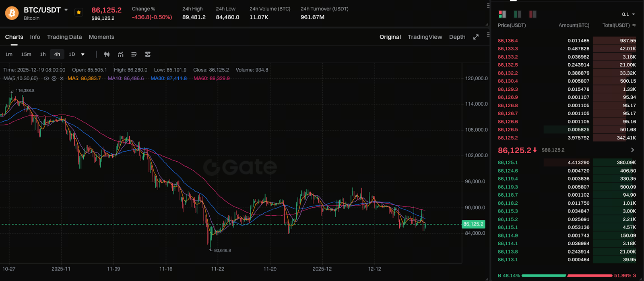Open the indicators menu icon
644x281 pixels.
pyautogui.click(x=120, y=54)
